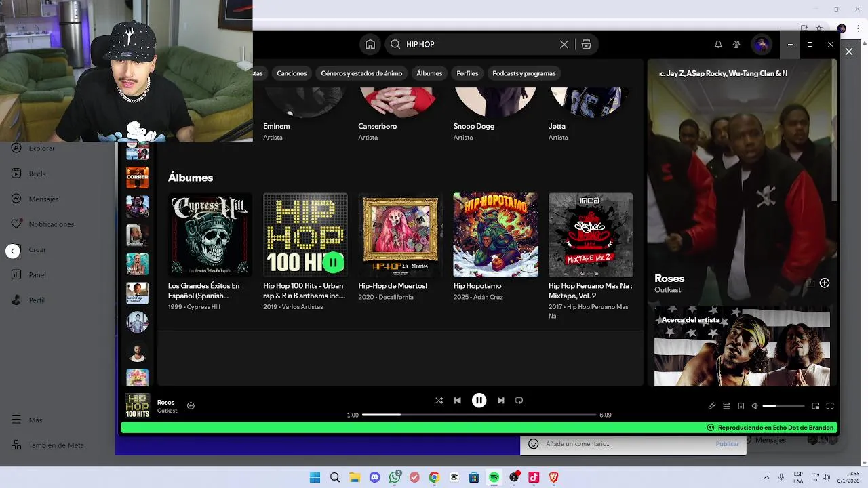Open Discord from the taskbar
Image resolution: width=868 pixels, height=488 pixels.
374,477
